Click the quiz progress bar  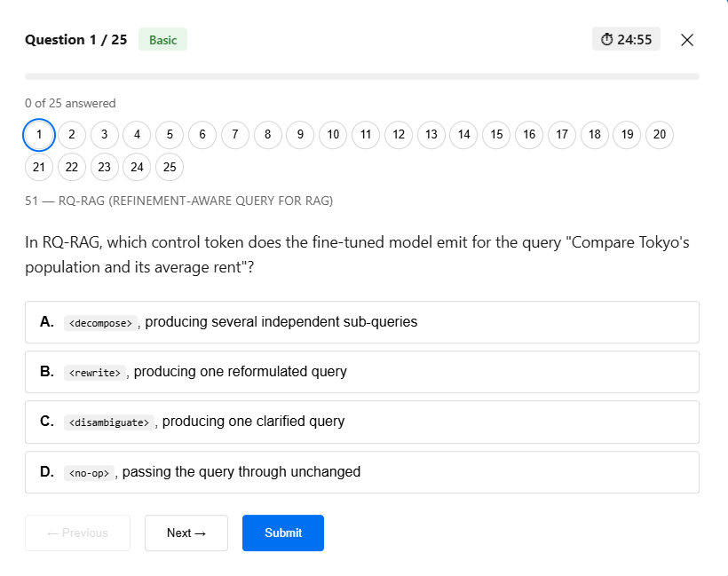(x=362, y=76)
